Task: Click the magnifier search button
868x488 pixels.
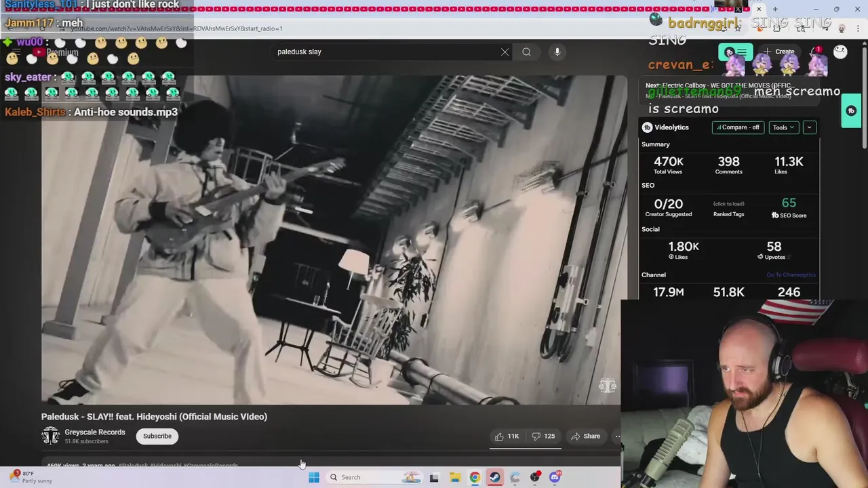Action: 526,52
